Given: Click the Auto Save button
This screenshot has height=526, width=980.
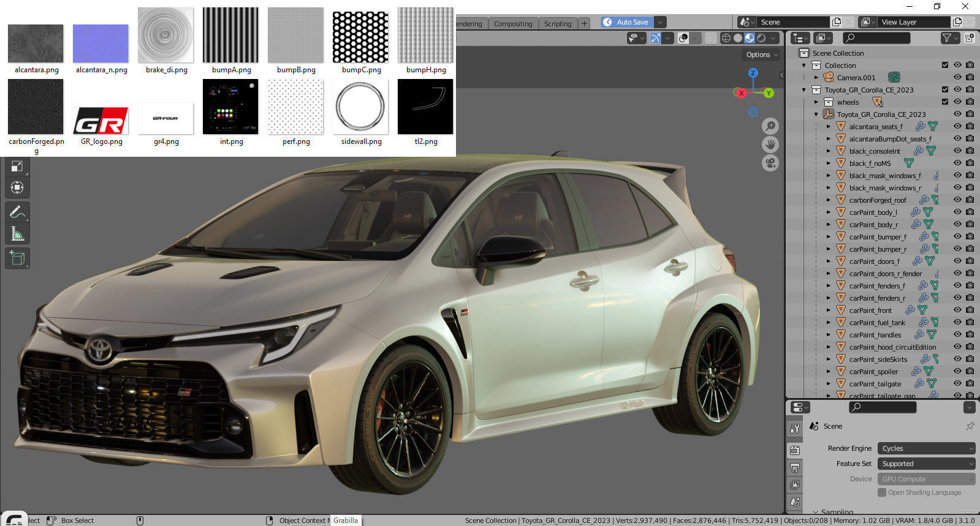Looking at the screenshot, I should [627, 22].
